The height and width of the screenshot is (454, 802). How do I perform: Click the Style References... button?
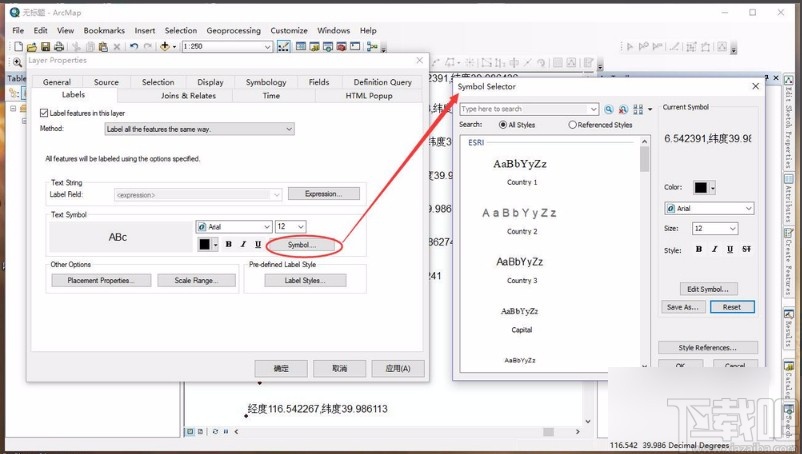coord(708,348)
